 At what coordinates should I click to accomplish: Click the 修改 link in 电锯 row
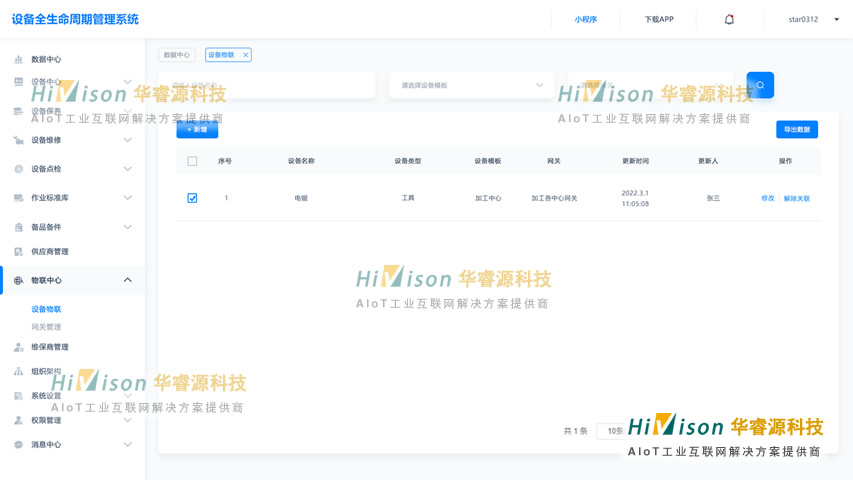(x=768, y=199)
